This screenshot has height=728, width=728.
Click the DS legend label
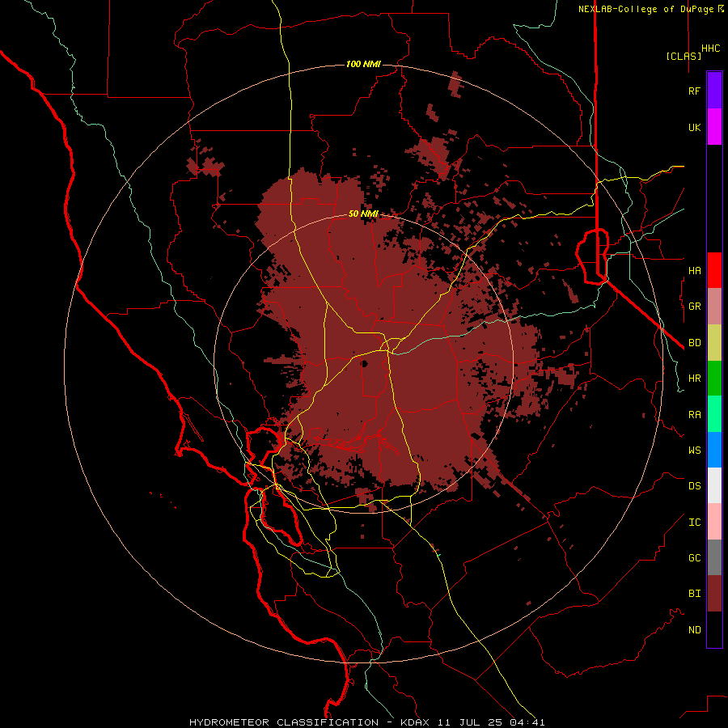[694, 486]
